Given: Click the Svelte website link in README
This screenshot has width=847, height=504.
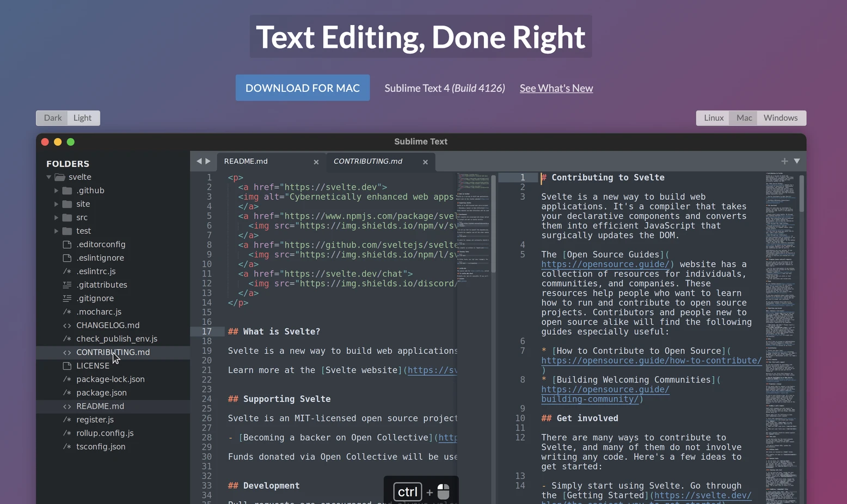Looking at the screenshot, I should tap(432, 371).
